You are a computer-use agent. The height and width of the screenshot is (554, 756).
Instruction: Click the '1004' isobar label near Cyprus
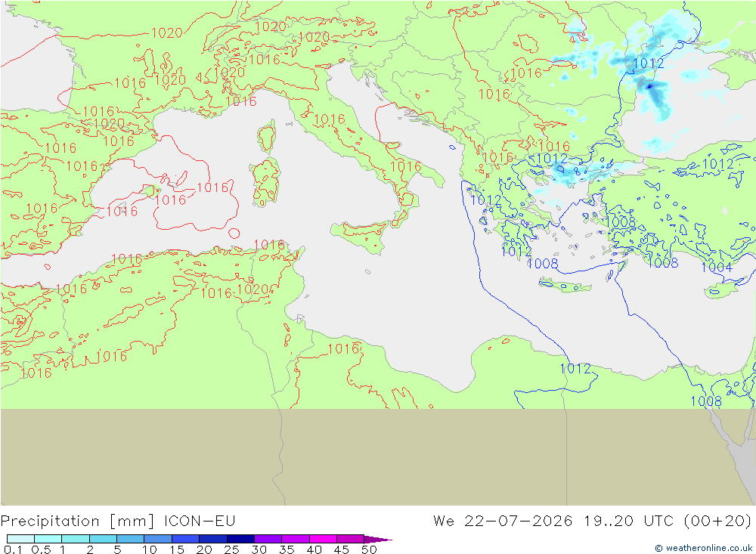point(717,267)
